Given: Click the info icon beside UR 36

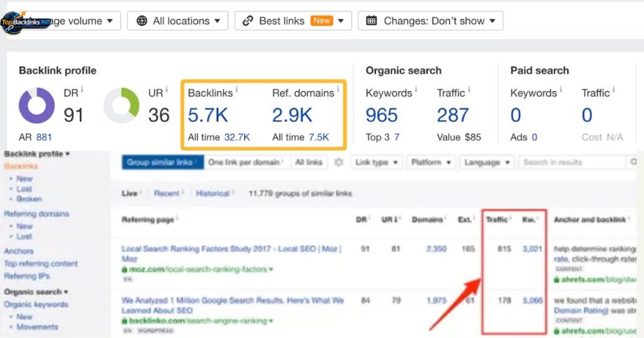Looking at the screenshot, I should [x=166, y=89].
